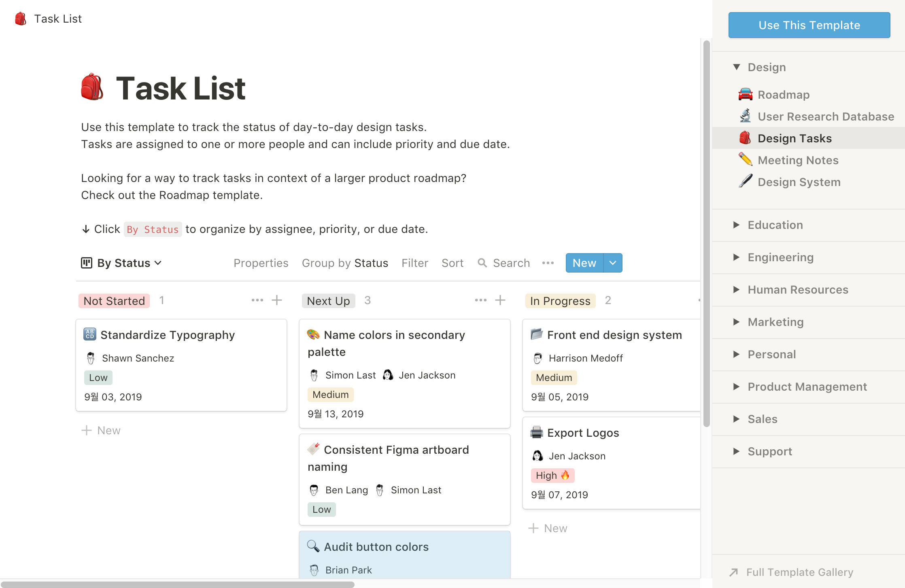Click the arrow next to New button

(x=613, y=263)
